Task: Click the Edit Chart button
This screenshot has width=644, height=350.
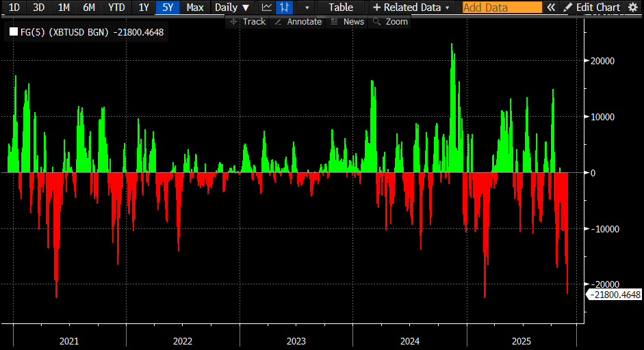Action: (x=591, y=8)
